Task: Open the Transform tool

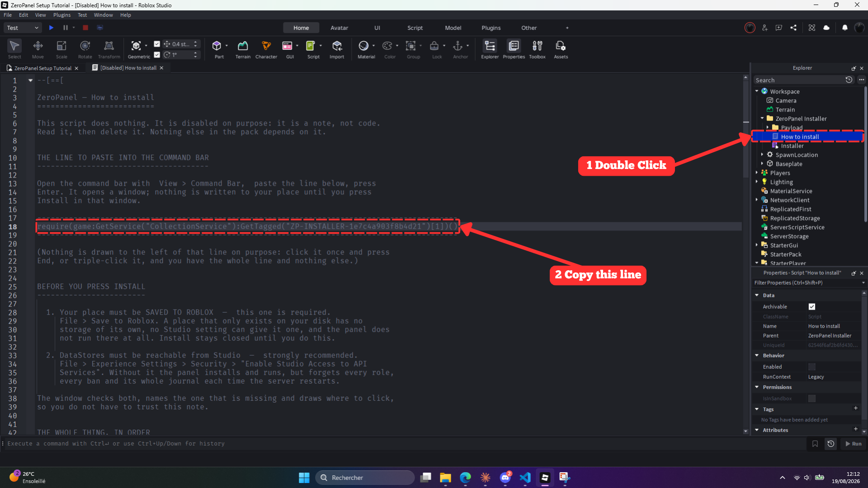Action: pos(109,49)
